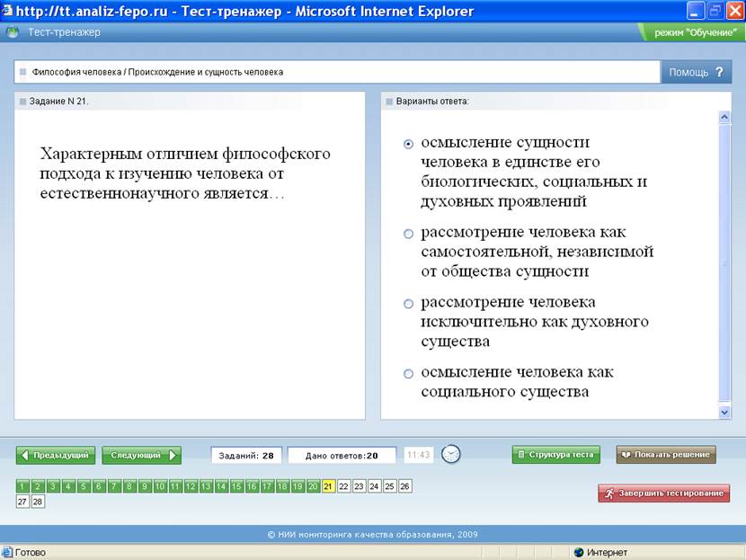The image size is (746, 560).
Task: Click the Показать решение button
Action: tap(666, 455)
